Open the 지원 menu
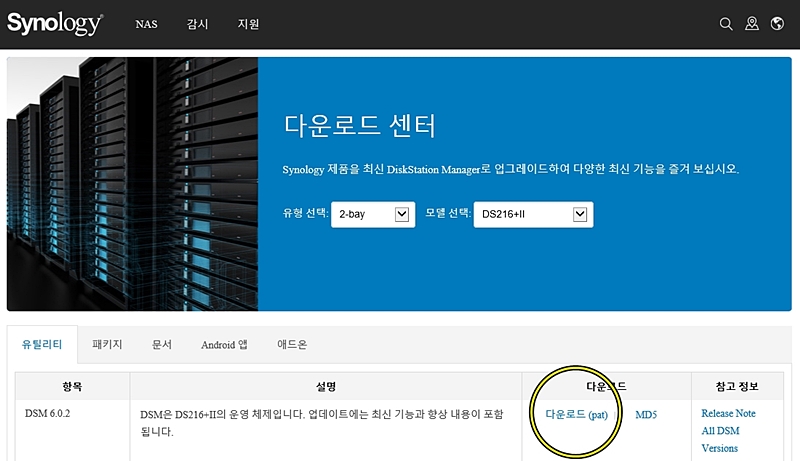Image resolution: width=800 pixels, height=461 pixels. pos(248,24)
